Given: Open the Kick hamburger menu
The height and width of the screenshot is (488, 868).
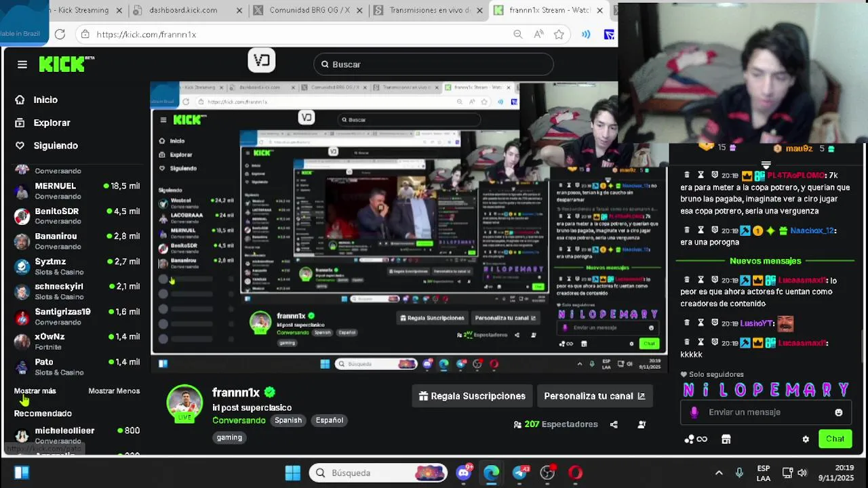Looking at the screenshot, I should (x=22, y=64).
